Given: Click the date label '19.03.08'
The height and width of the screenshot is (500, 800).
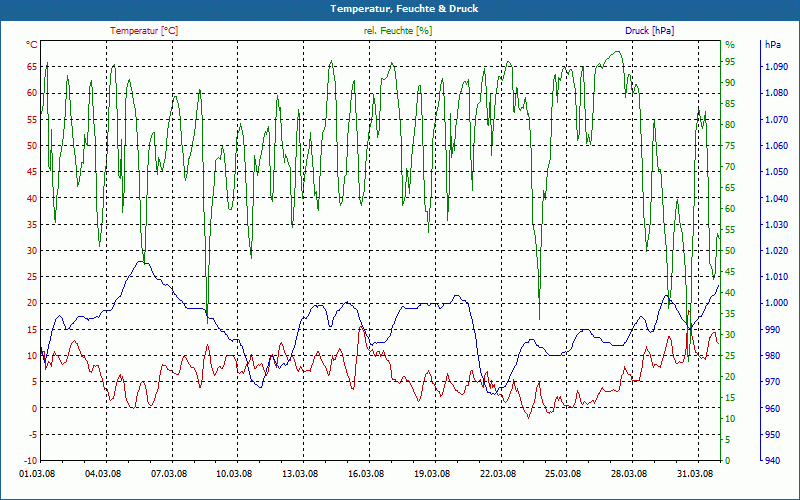Looking at the screenshot, I should 432,473.
